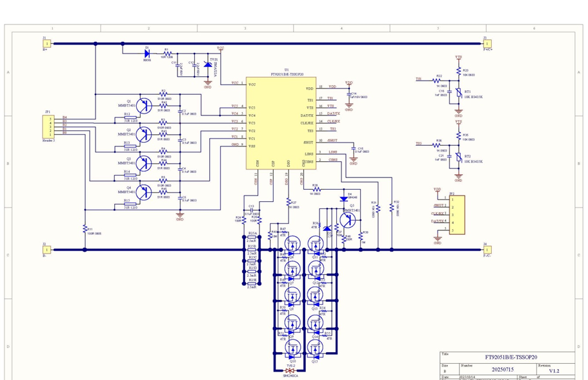Select transistor Q4 symbol
Viewport: 588px width, 380px height.
(x=144, y=192)
